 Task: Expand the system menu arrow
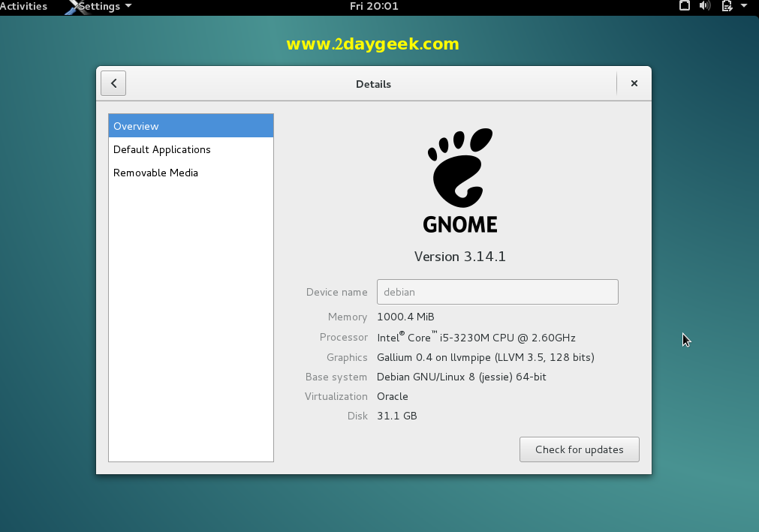(x=744, y=6)
